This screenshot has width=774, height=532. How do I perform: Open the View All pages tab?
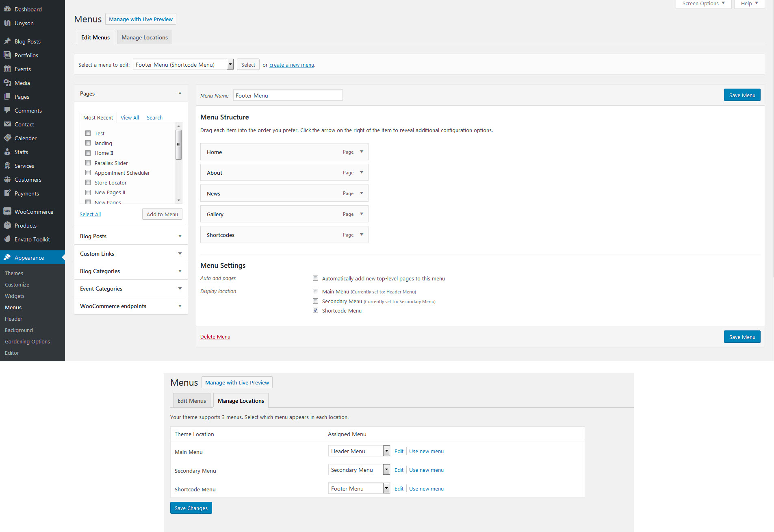coord(130,117)
